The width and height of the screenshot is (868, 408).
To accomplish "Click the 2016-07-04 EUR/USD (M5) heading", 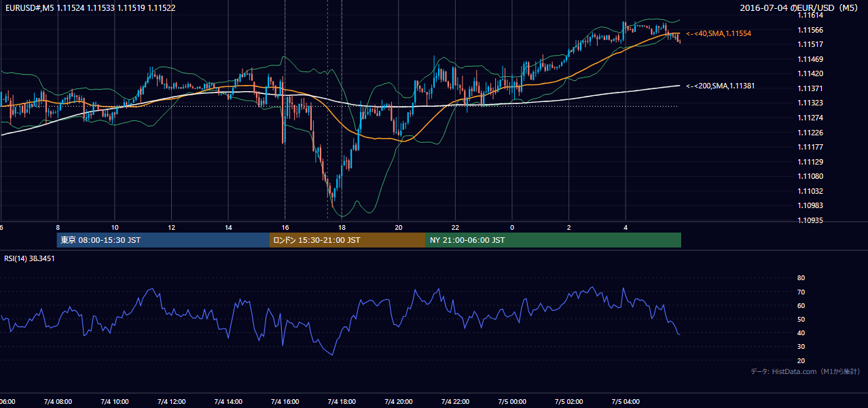I will tap(799, 7).
